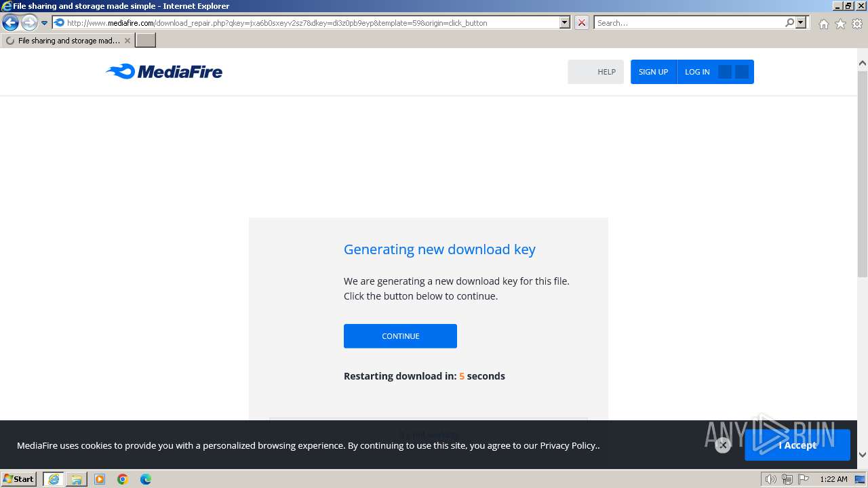Screen dimensions: 868x488
Task: Open a new blank tab
Action: (146, 41)
